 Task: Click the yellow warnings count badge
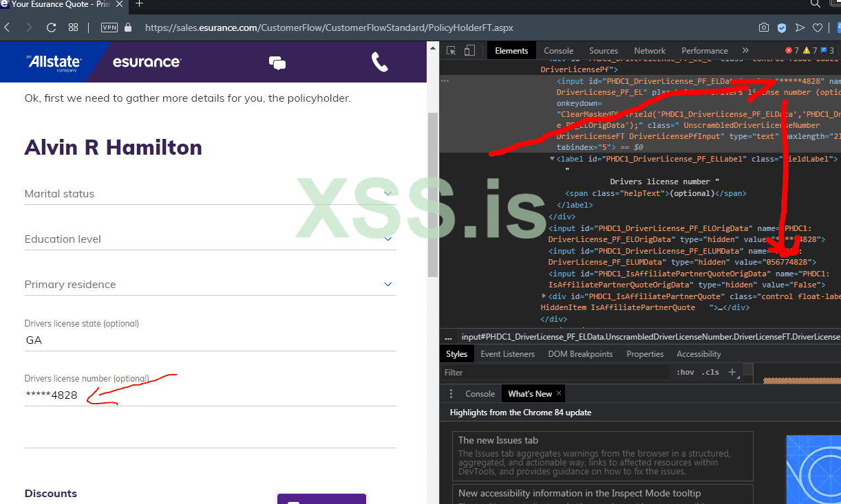click(810, 51)
